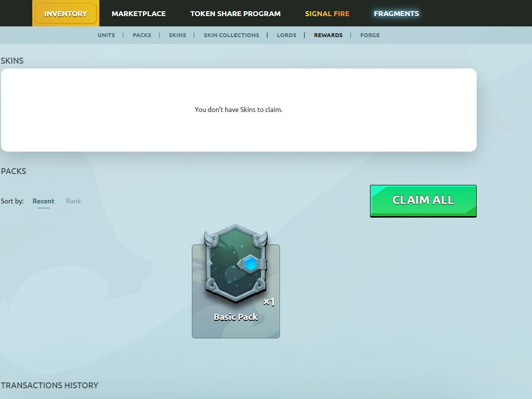Screen dimensions: 532x399
Task: Open Token Share Program page
Action: coord(235,14)
